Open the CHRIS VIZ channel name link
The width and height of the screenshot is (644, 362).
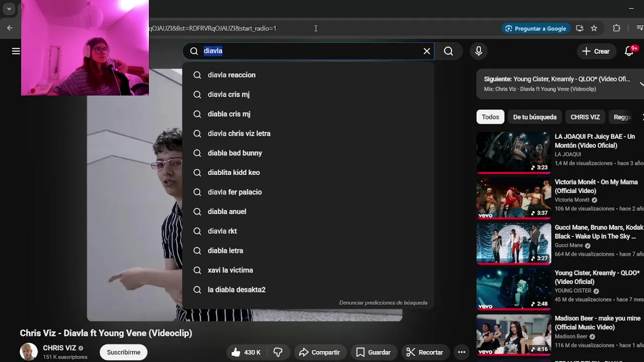(x=59, y=348)
